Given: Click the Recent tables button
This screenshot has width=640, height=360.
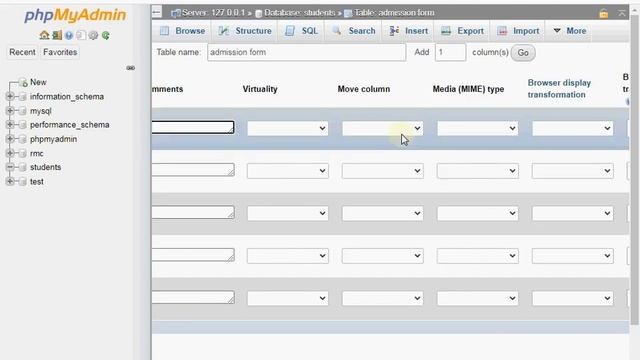Looking at the screenshot, I should pyautogui.click(x=22, y=52).
